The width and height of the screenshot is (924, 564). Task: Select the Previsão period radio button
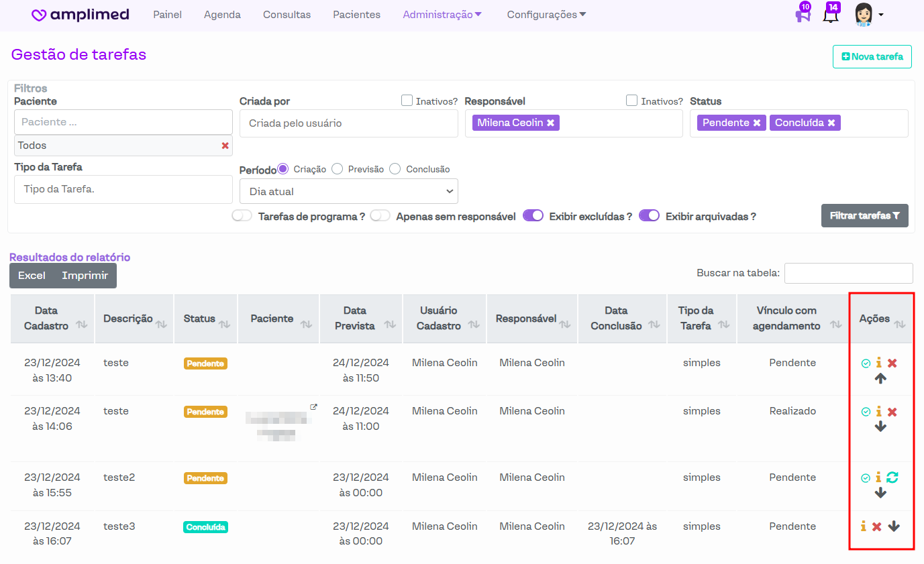pyautogui.click(x=338, y=169)
